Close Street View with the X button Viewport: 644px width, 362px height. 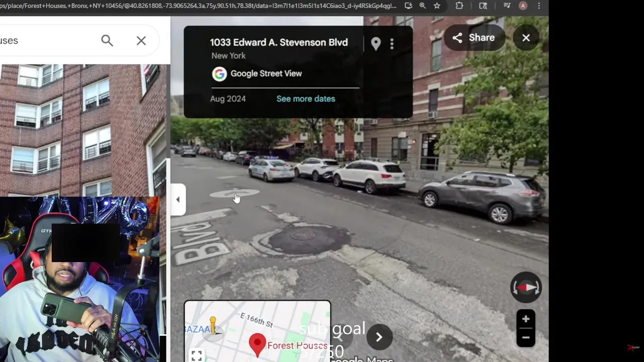[526, 38]
